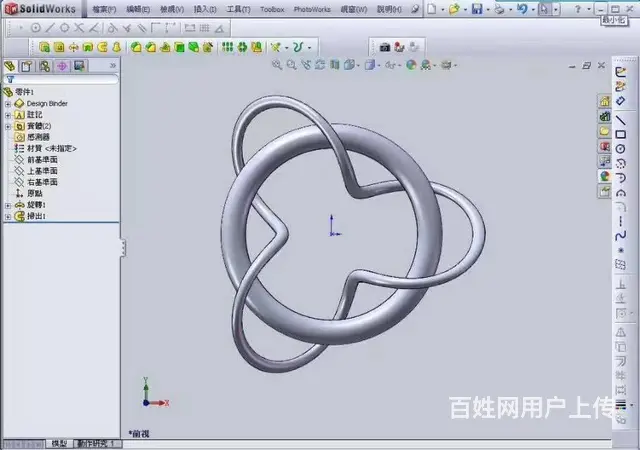Select the 感測器 sensors item
Image resolution: width=640 pixels, height=450 pixels.
pos(38,137)
